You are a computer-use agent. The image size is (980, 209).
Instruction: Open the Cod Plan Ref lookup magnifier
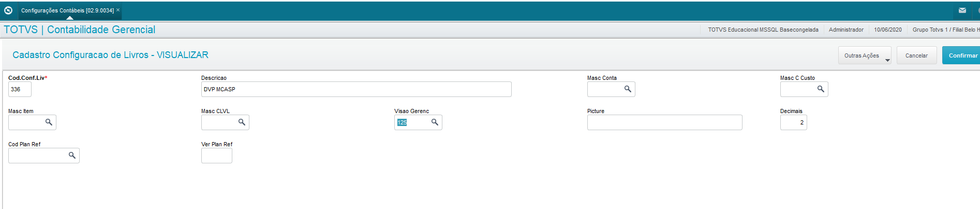[72, 156]
